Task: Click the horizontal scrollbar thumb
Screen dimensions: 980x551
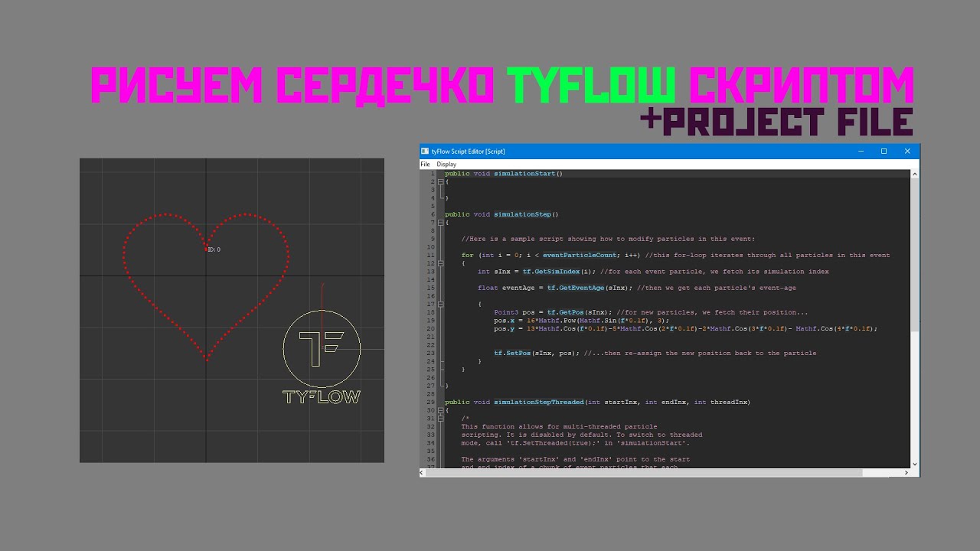Action: click(x=645, y=472)
